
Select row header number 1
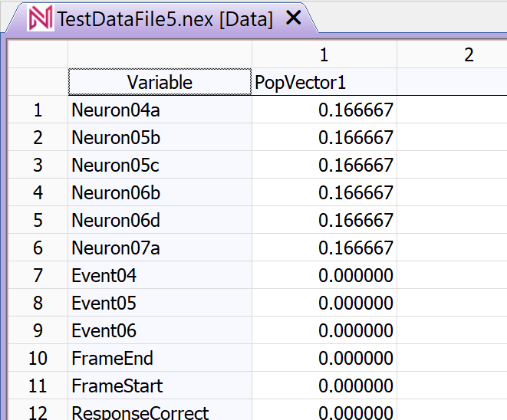pos(38,110)
